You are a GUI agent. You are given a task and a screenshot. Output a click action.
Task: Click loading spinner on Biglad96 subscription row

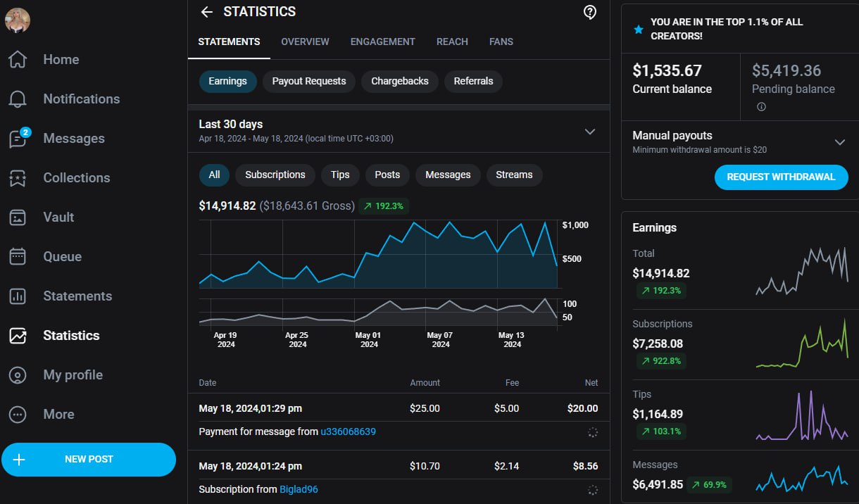point(593,490)
